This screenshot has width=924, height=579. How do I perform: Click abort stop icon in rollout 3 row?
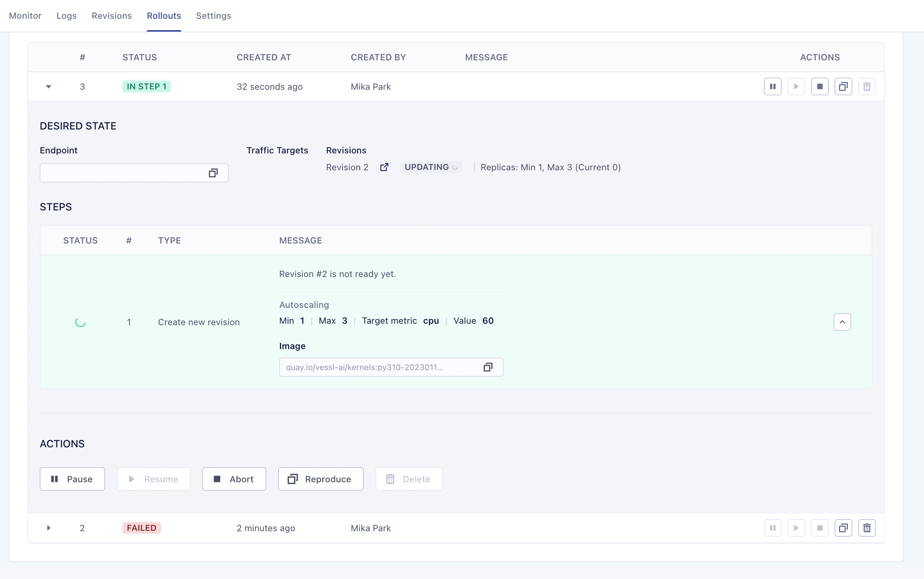820,86
